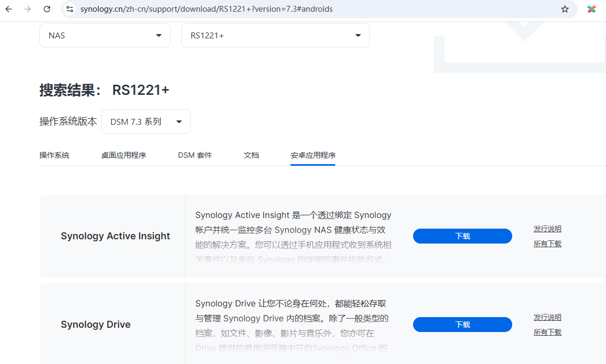Click the browser back arrow
This screenshot has height=364, width=606.
(9, 9)
